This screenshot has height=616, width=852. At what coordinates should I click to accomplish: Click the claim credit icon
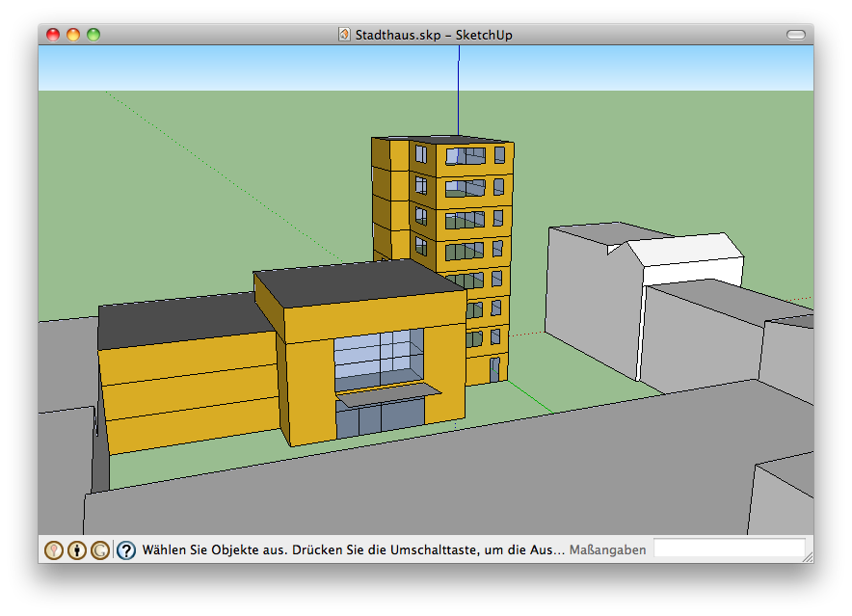[100, 550]
